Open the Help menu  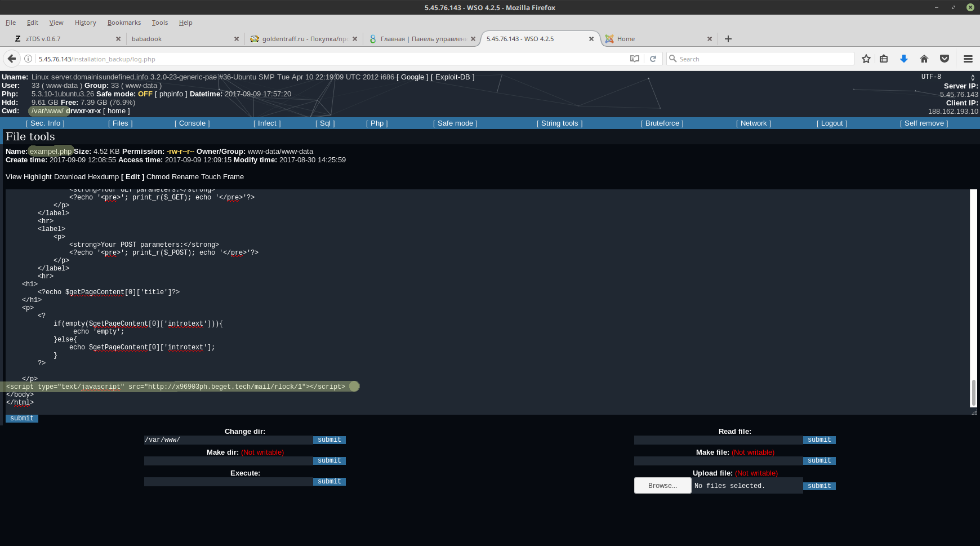tap(186, 23)
